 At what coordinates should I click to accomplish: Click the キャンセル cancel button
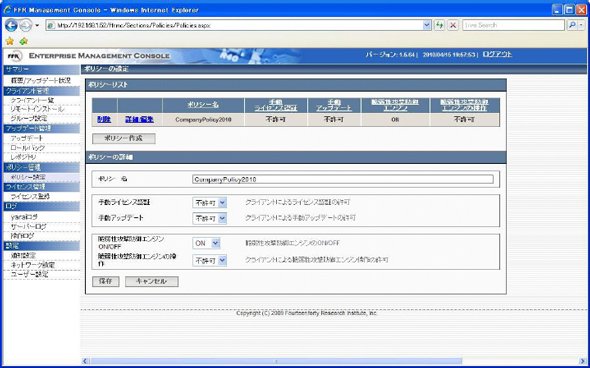pyautogui.click(x=152, y=281)
